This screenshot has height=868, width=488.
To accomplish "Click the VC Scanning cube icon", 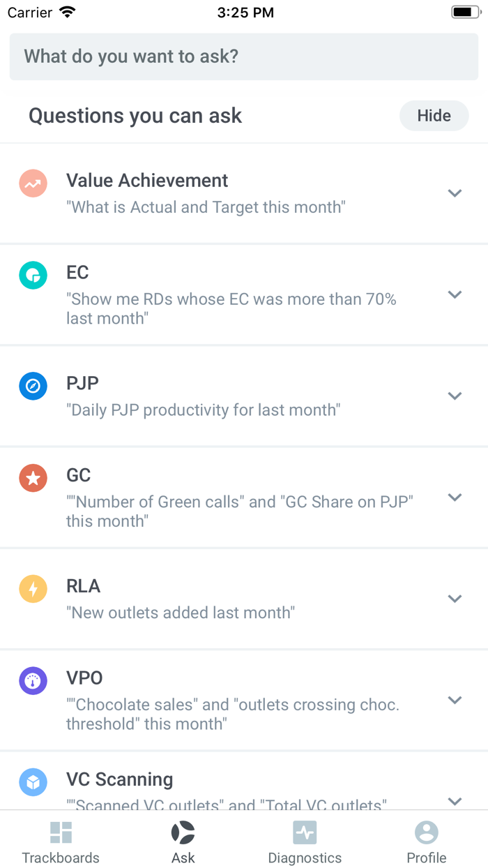I will (33, 781).
